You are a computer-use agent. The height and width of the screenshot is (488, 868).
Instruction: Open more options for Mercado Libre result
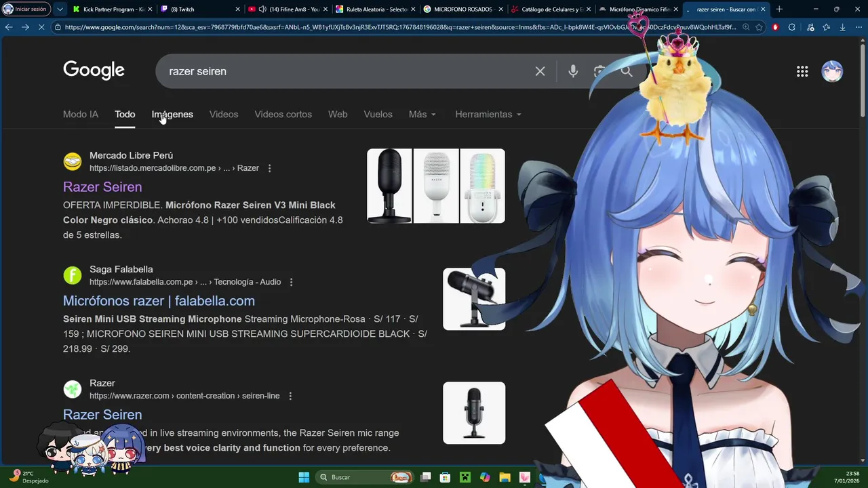(269, 168)
